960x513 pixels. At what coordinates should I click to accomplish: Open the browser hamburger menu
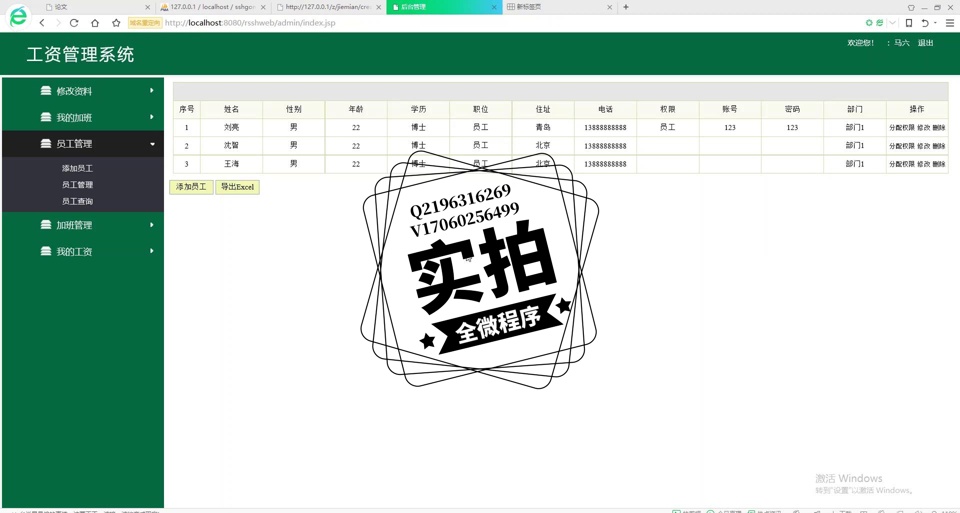(949, 23)
